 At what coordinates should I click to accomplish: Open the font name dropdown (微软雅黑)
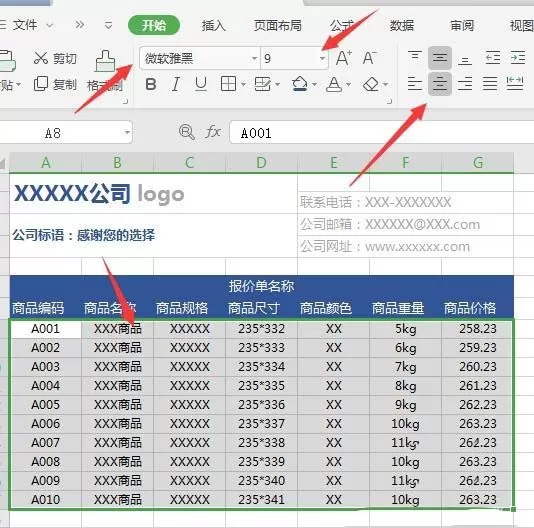254,58
